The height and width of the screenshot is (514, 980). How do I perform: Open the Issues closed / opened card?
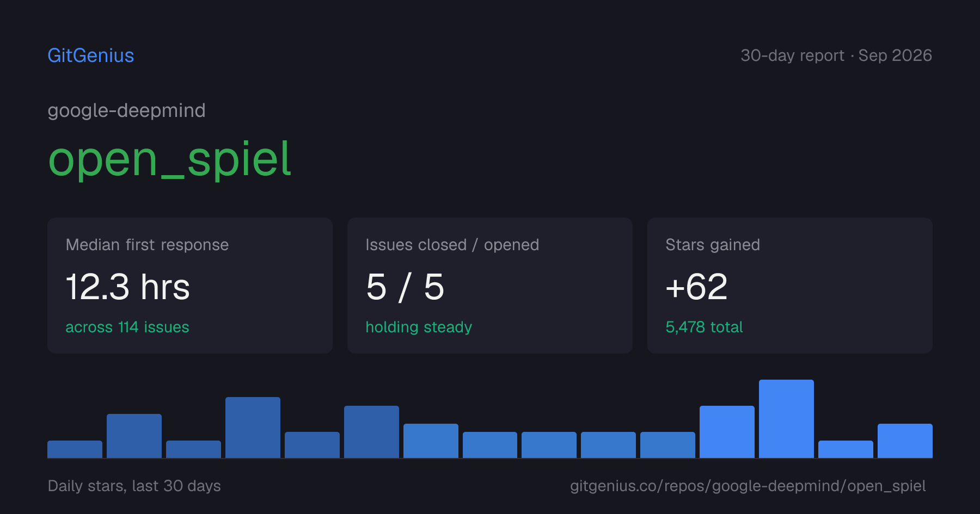tap(490, 286)
